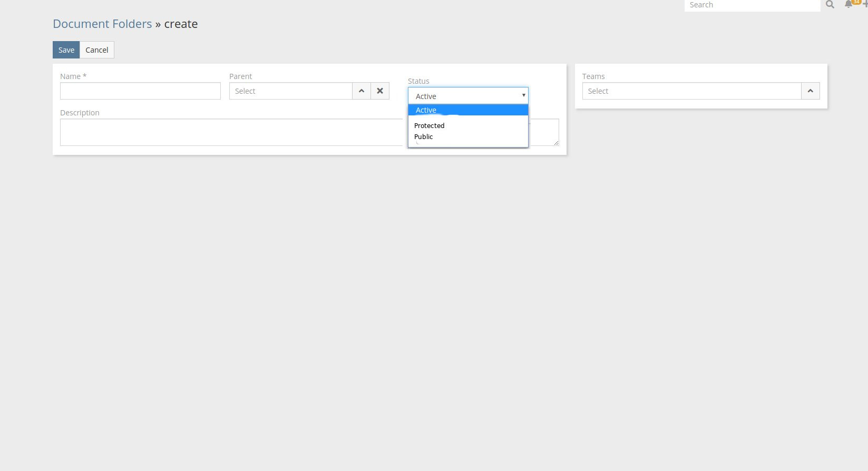868x471 pixels.
Task: Click the magnifying glass search icon
Action: tap(830, 5)
